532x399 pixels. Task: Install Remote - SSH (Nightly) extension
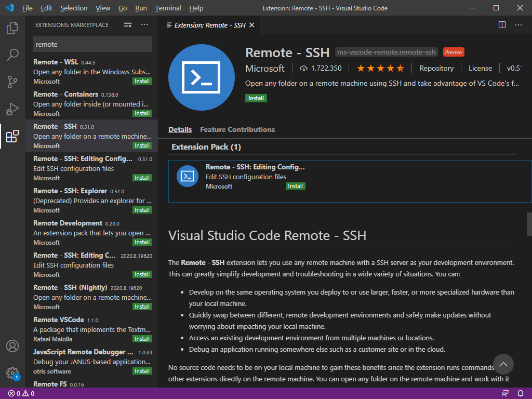click(142, 307)
